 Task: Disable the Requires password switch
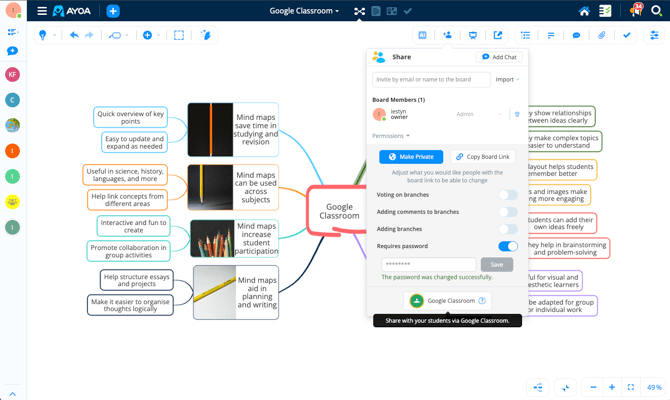(x=508, y=246)
